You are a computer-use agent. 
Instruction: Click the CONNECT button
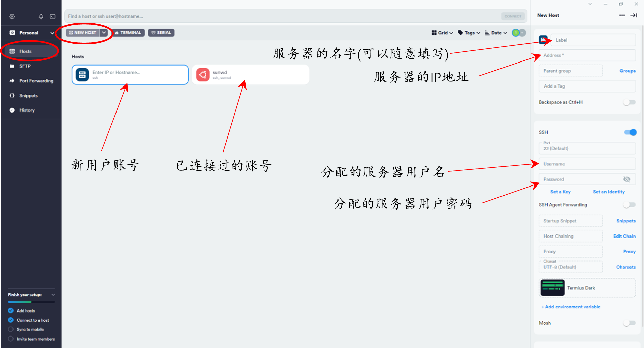click(x=513, y=16)
